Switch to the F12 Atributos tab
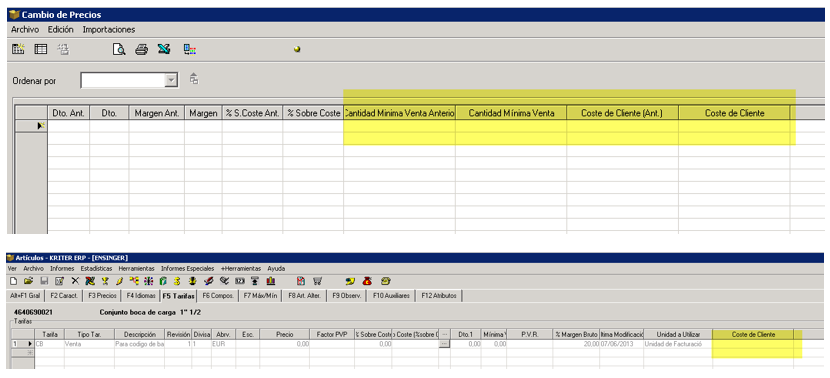The height and width of the screenshot is (378, 830). [x=439, y=296]
